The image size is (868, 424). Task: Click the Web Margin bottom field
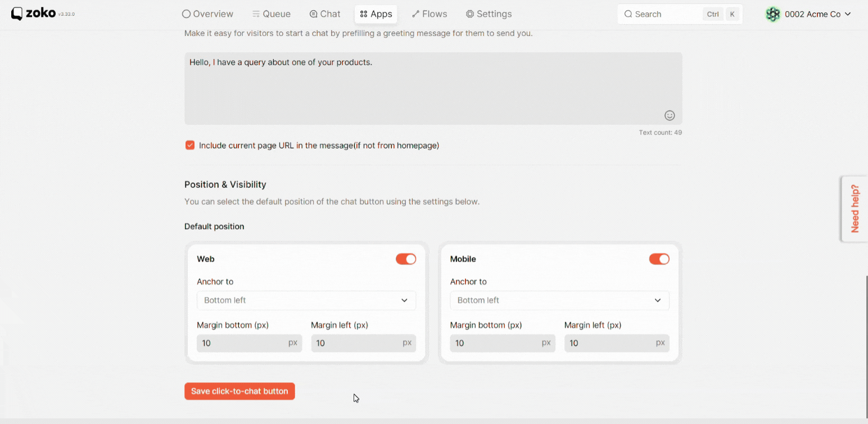[249, 343]
